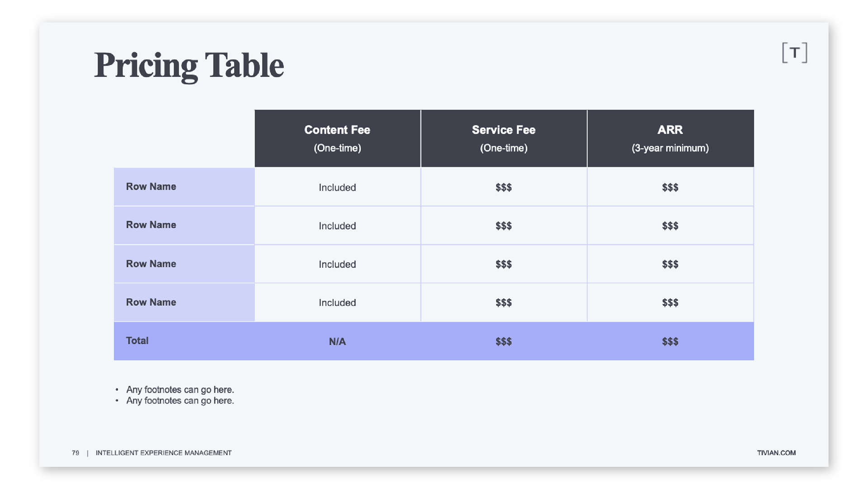
Task: Select the Pricing Table title text
Action: (189, 66)
